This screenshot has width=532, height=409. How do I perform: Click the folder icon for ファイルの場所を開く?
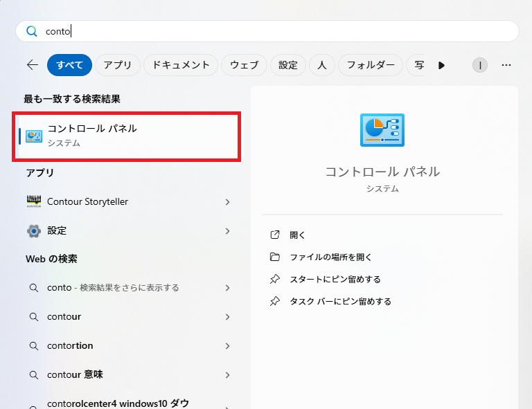[x=275, y=257]
